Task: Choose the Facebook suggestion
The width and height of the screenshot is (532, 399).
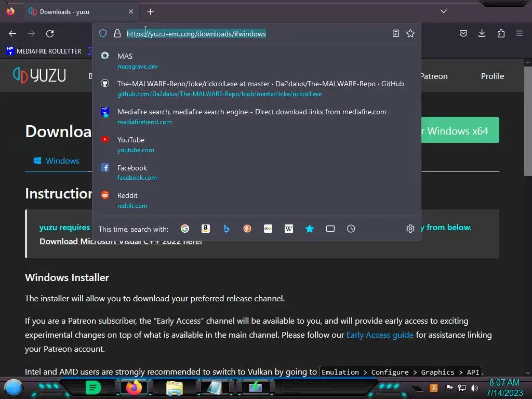Action: 257,172
